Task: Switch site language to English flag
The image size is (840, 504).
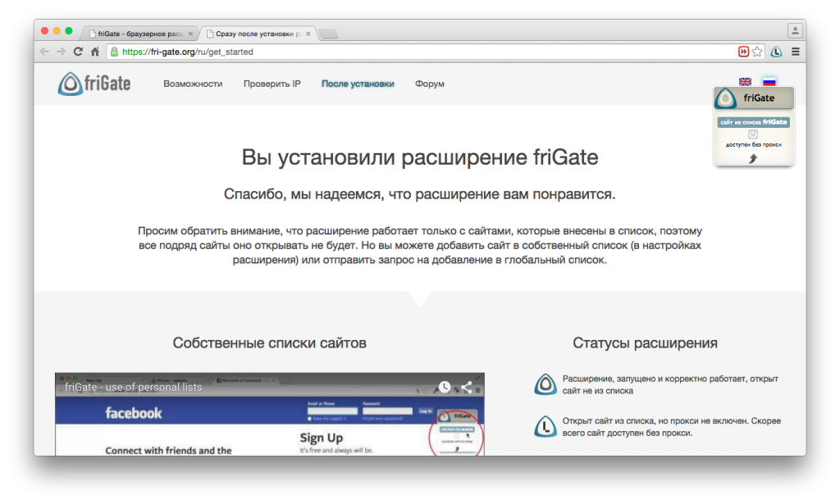Action: tap(745, 82)
